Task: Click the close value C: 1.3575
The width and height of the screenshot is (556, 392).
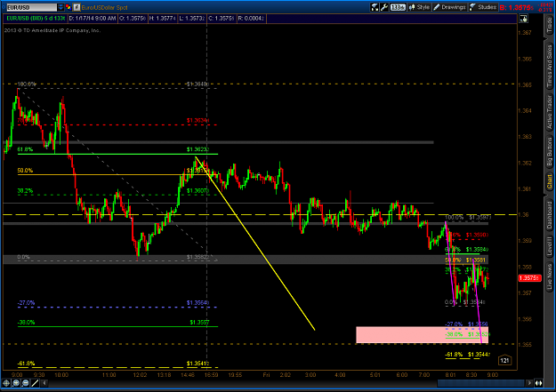Action: (222, 18)
